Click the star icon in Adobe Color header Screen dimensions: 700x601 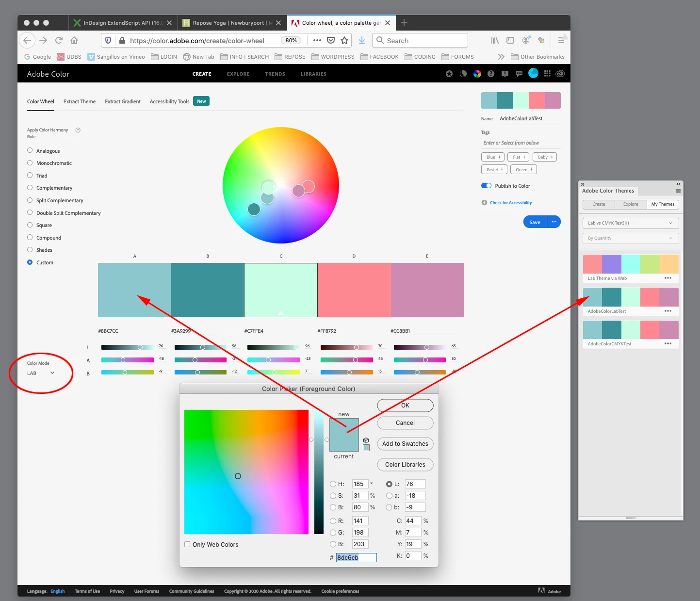tap(449, 74)
